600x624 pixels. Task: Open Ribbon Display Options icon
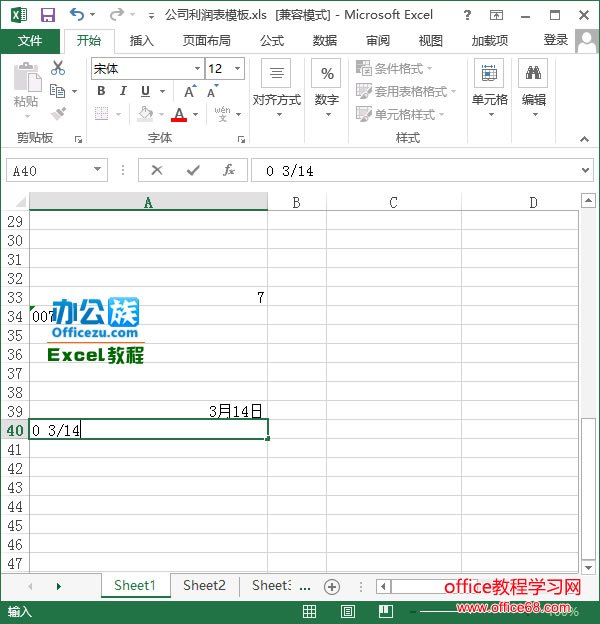click(x=496, y=15)
